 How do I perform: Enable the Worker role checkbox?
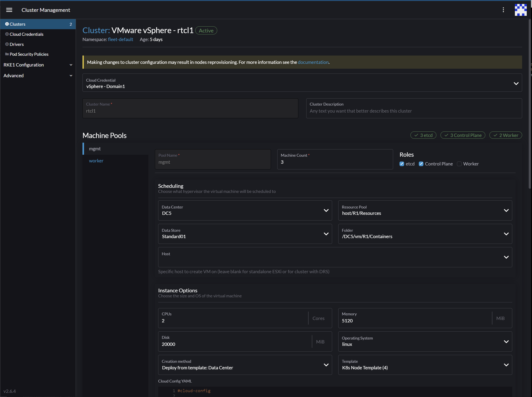coord(459,164)
